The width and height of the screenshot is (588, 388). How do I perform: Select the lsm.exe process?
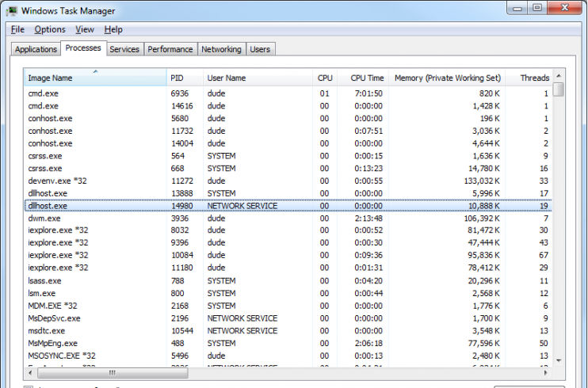(x=288, y=293)
